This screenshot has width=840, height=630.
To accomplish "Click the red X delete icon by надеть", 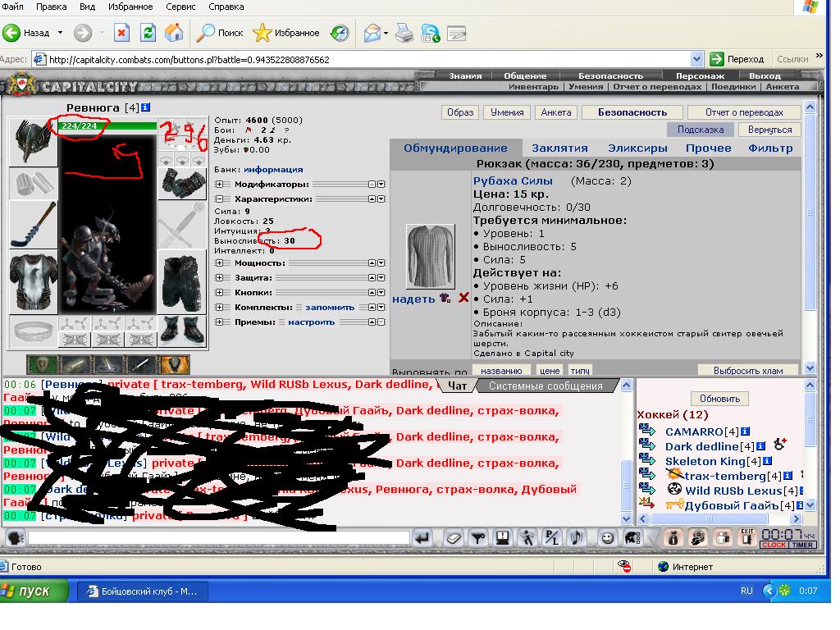I will coord(464,297).
